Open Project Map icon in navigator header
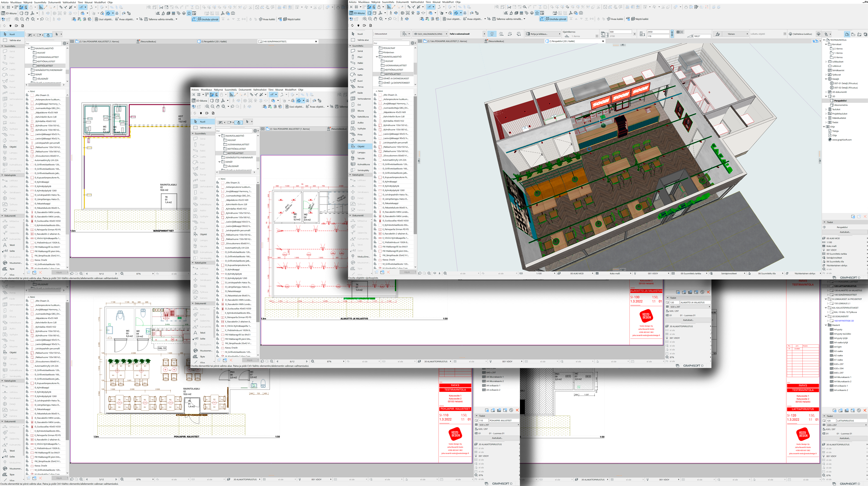 coord(847,34)
